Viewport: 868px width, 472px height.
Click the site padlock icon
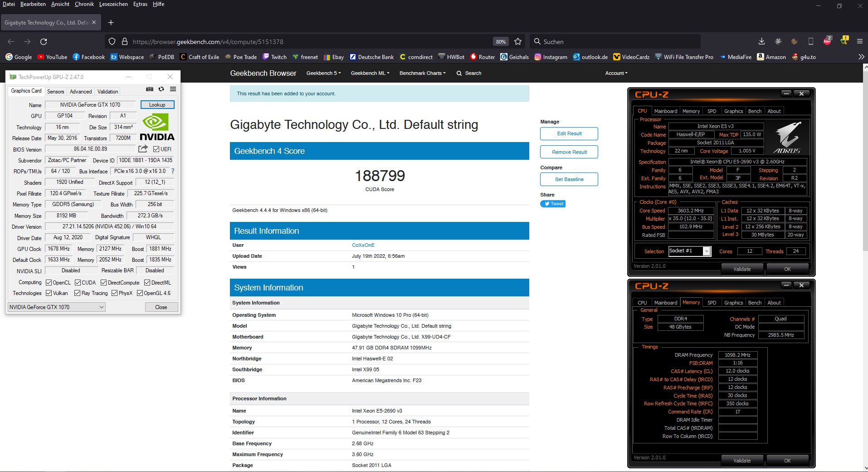[x=125, y=41]
